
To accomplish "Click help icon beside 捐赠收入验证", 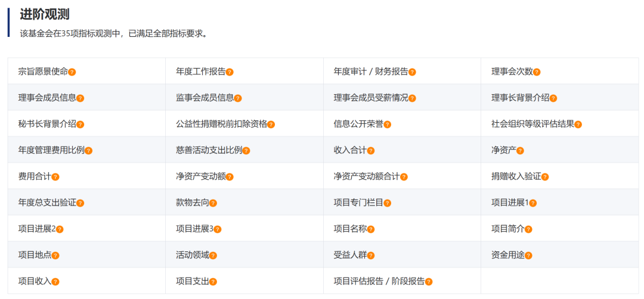I will point(544,177).
